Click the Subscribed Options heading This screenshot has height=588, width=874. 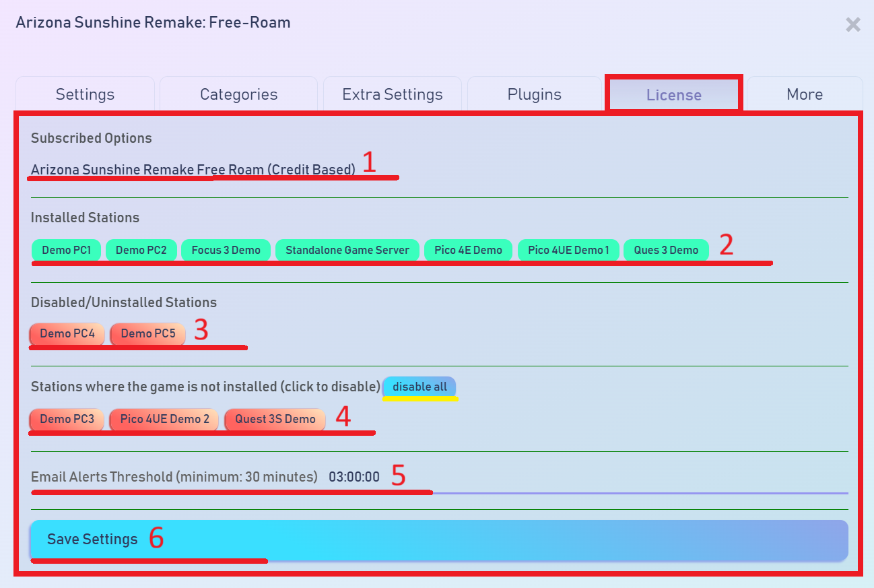pos(92,138)
